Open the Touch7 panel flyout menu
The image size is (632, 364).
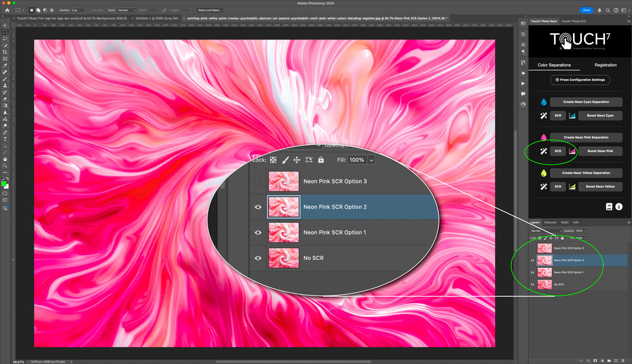[629, 21]
